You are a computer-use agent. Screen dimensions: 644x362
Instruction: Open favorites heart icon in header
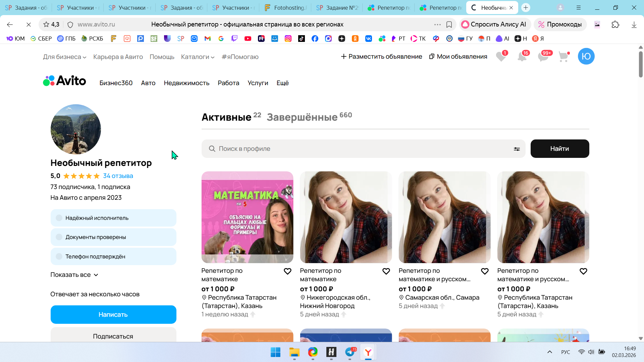point(501,57)
